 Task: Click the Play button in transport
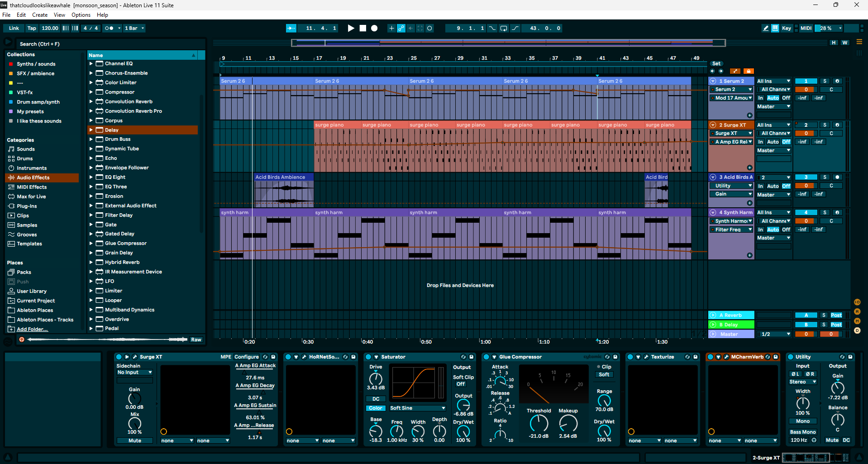coord(351,28)
